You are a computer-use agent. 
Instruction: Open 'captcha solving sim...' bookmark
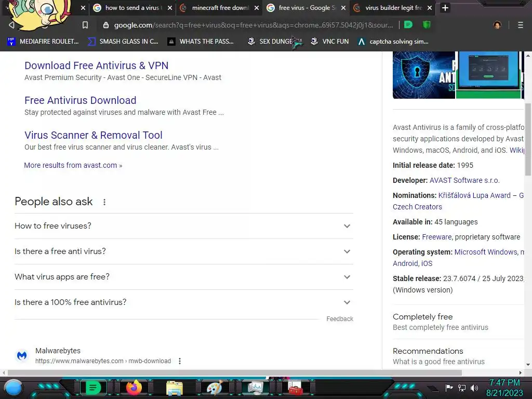coord(393,42)
